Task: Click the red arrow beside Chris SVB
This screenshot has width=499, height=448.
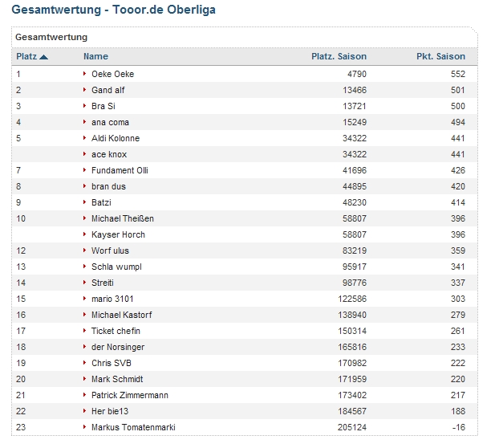Action: click(85, 363)
